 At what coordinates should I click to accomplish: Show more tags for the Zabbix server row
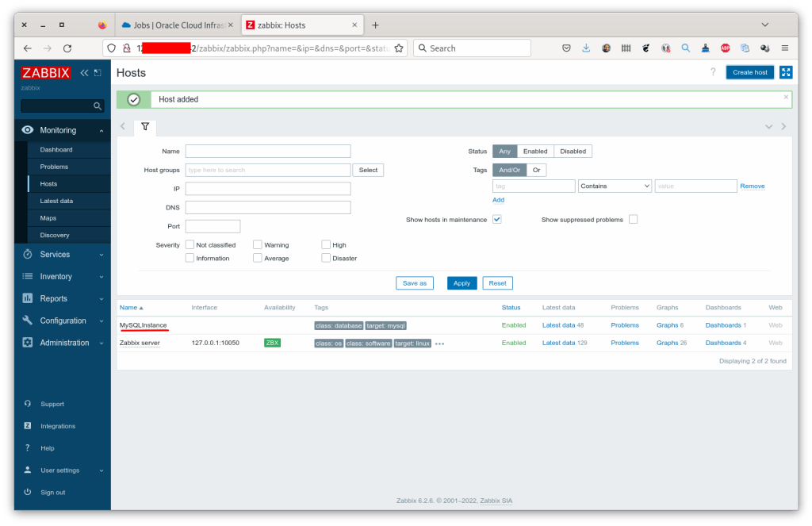click(x=439, y=344)
